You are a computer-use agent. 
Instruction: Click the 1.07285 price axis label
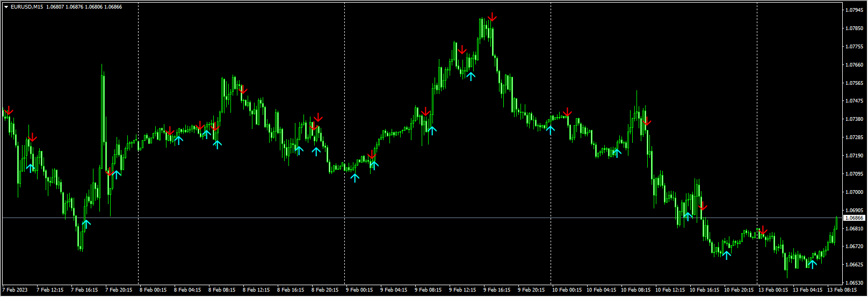854,137
